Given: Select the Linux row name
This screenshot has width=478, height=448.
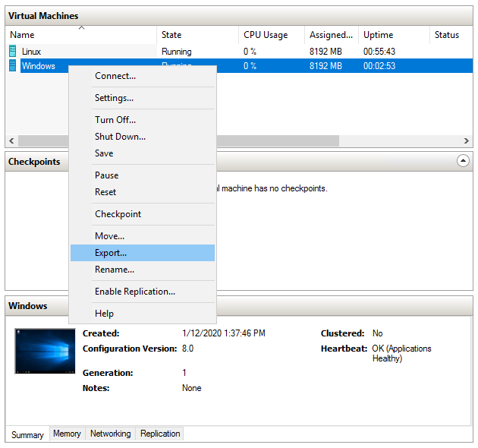Looking at the screenshot, I should tap(31, 52).
